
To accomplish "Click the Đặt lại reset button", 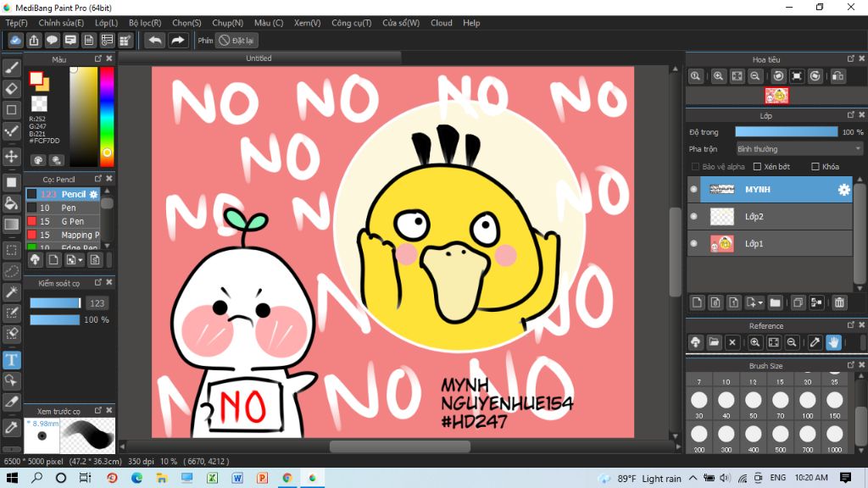I will click(236, 41).
